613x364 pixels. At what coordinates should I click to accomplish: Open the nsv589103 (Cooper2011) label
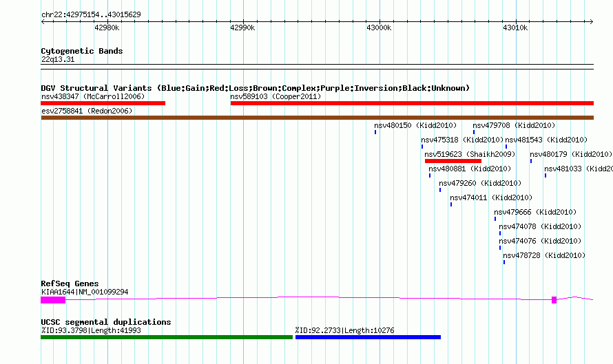coord(276,96)
